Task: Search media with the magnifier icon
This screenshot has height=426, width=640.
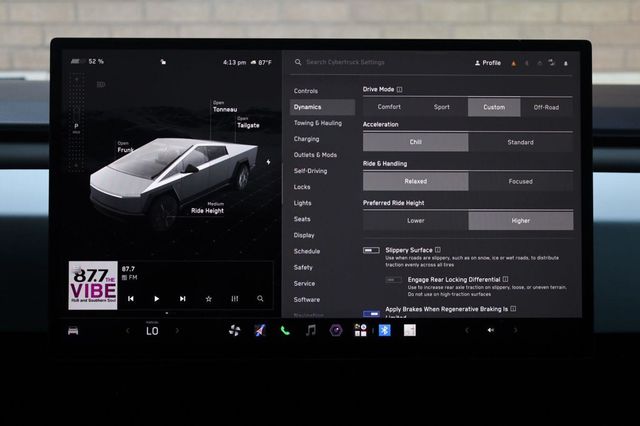Action: [260, 299]
